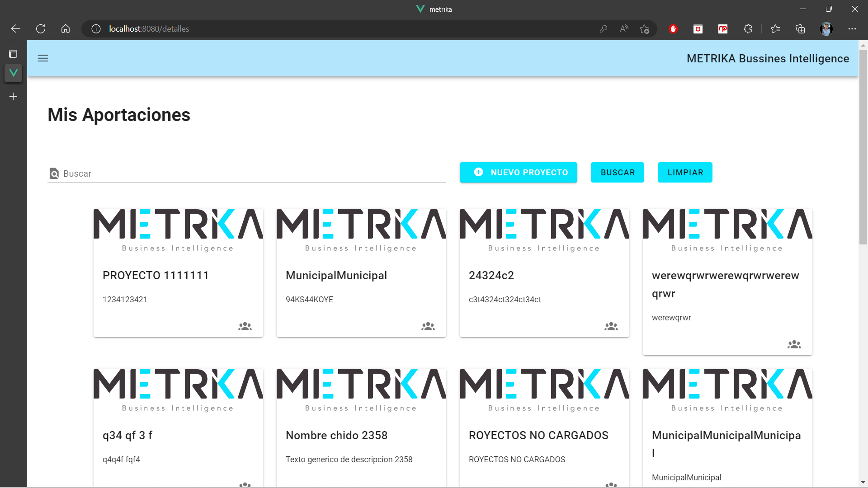Click the LIMPIAR button

click(685, 172)
